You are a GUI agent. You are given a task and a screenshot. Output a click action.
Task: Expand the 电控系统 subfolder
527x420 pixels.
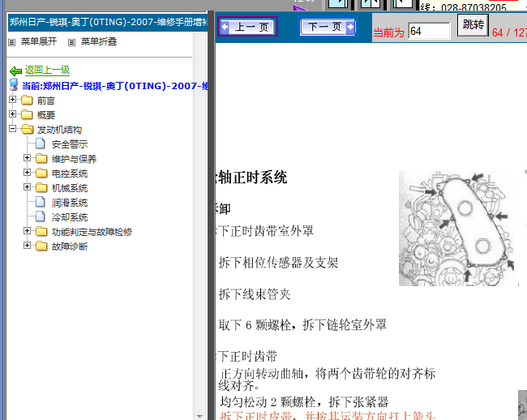pos(28,173)
